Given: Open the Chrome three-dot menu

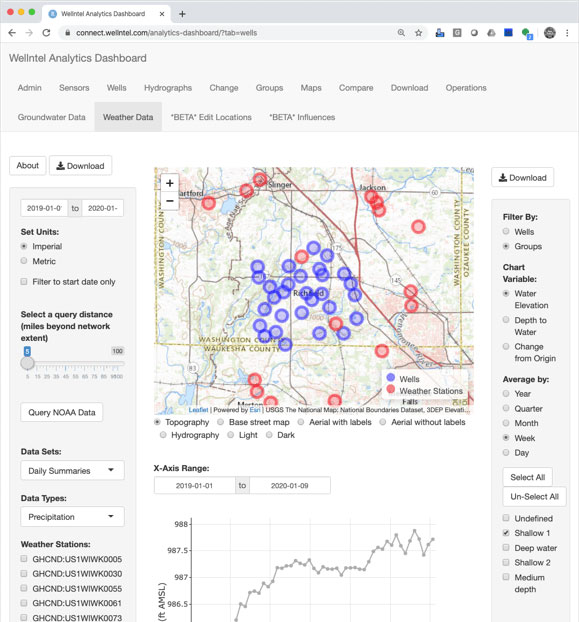Looking at the screenshot, I should 567,33.
